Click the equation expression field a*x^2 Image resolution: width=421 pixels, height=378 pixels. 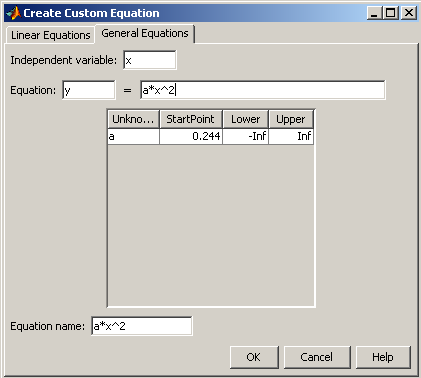263,90
